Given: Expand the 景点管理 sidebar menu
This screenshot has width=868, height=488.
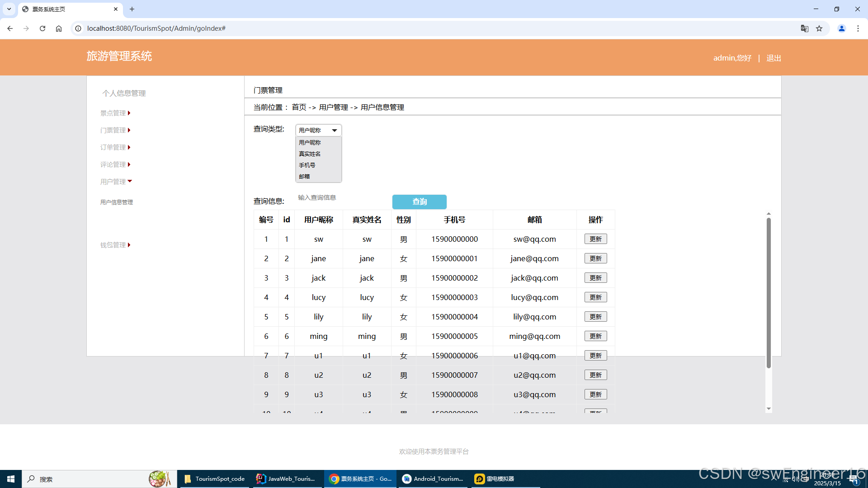Looking at the screenshot, I should click(x=115, y=113).
